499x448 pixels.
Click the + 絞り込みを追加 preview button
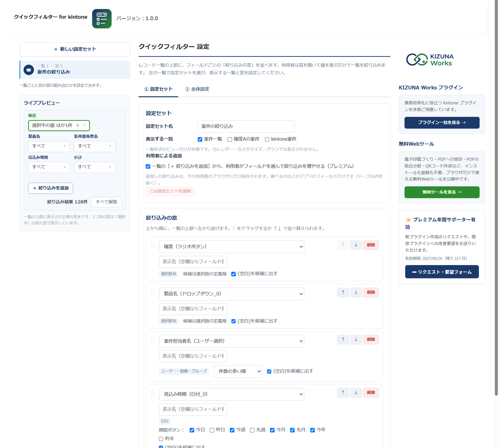(51, 188)
